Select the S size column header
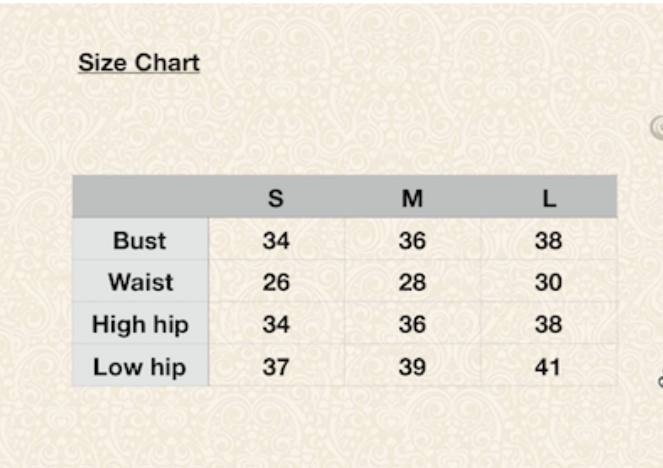This screenshot has height=468, width=663. tap(276, 198)
